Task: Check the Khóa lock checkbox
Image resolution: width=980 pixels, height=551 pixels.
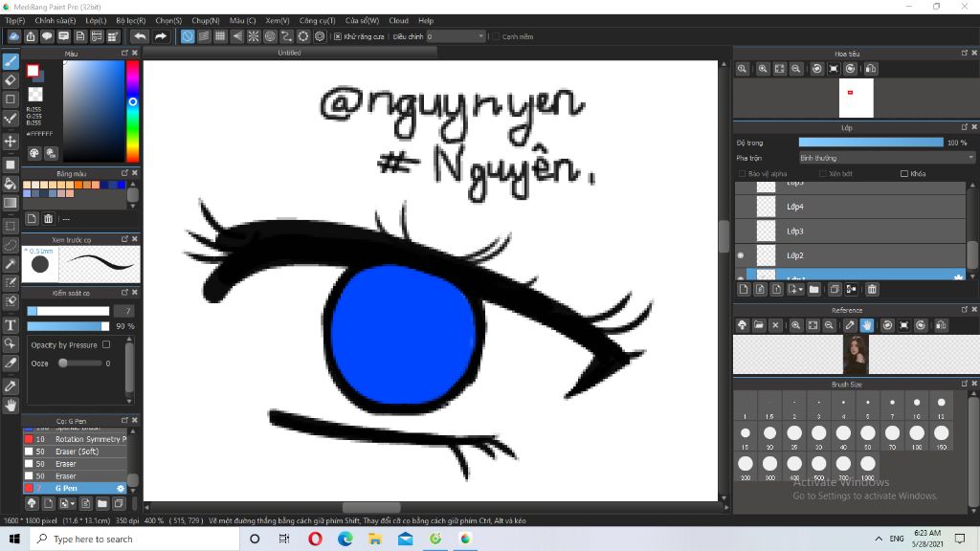Action: (903, 173)
